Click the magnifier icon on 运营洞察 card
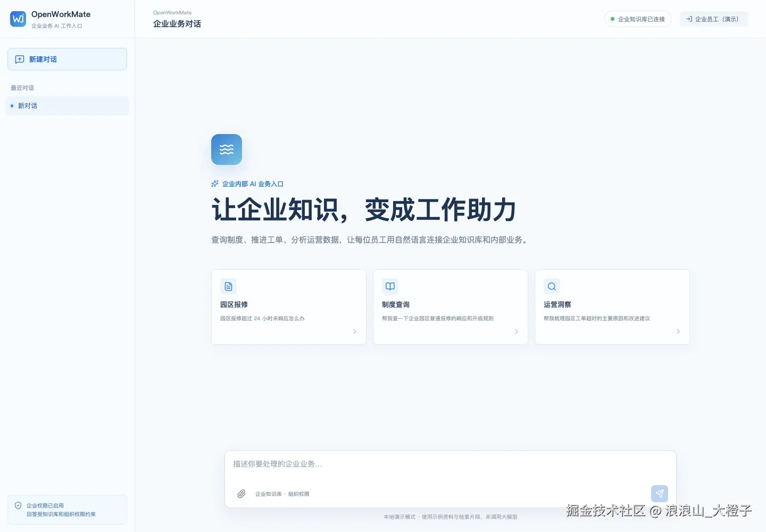 (x=552, y=286)
